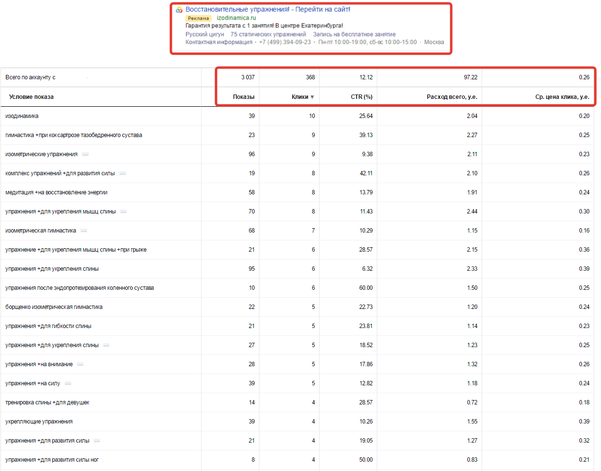
Task: Click spend value 1.55 in the укрепляющие упражнения row
Action: point(472,422)
